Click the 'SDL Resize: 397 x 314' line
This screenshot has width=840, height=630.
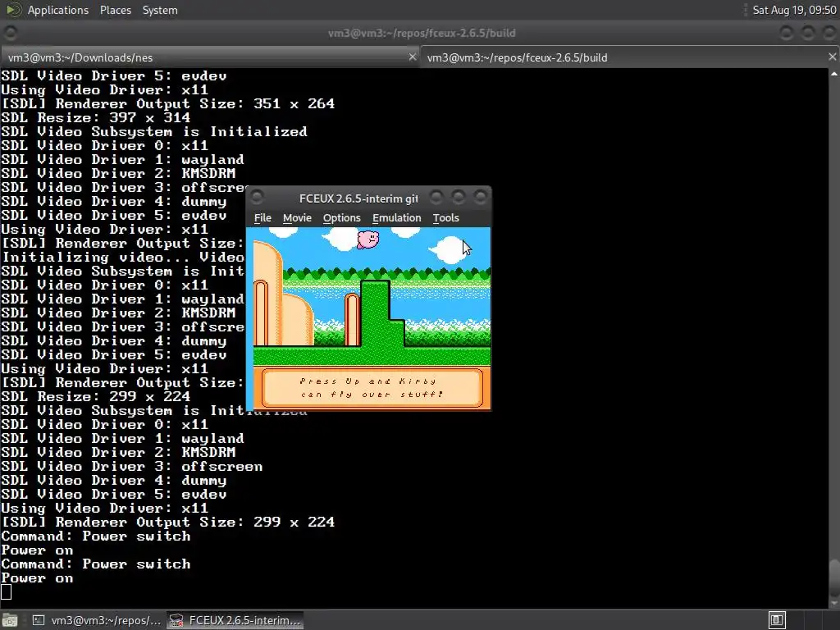click(x=95, y=118)
